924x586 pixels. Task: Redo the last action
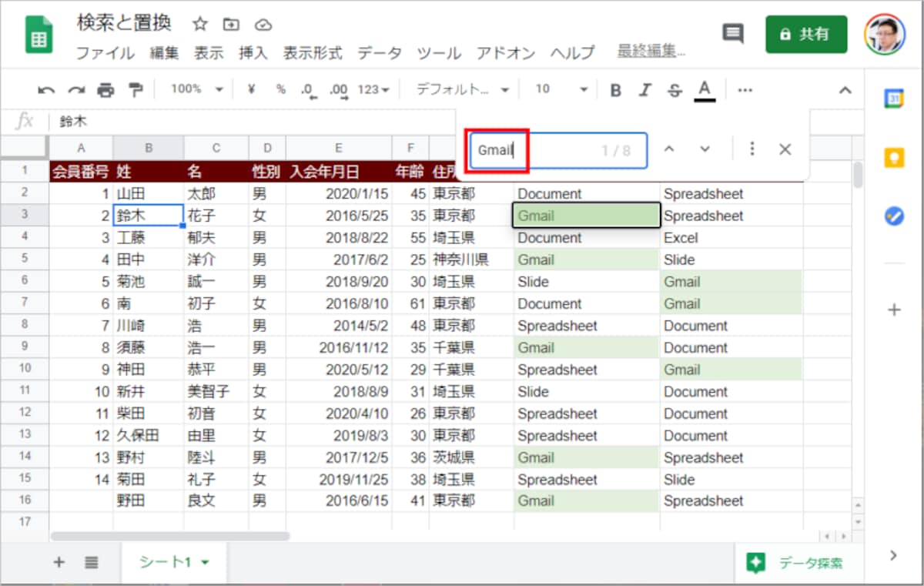tap(75, 90)
